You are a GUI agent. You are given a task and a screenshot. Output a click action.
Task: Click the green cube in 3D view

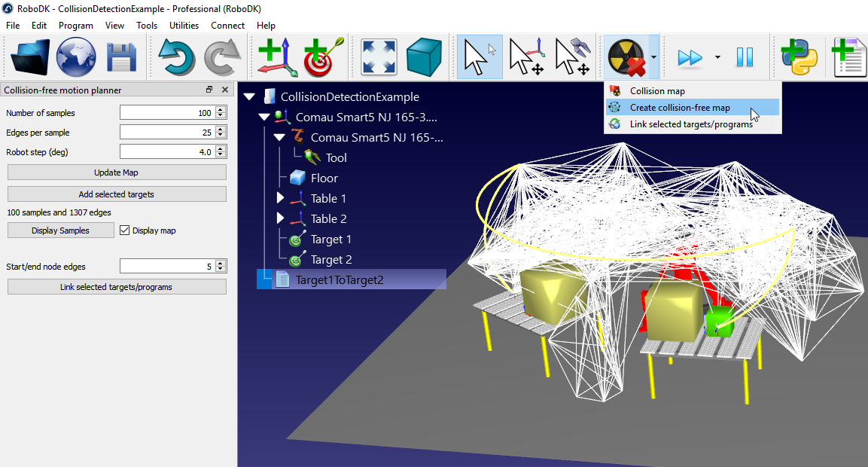719,322
